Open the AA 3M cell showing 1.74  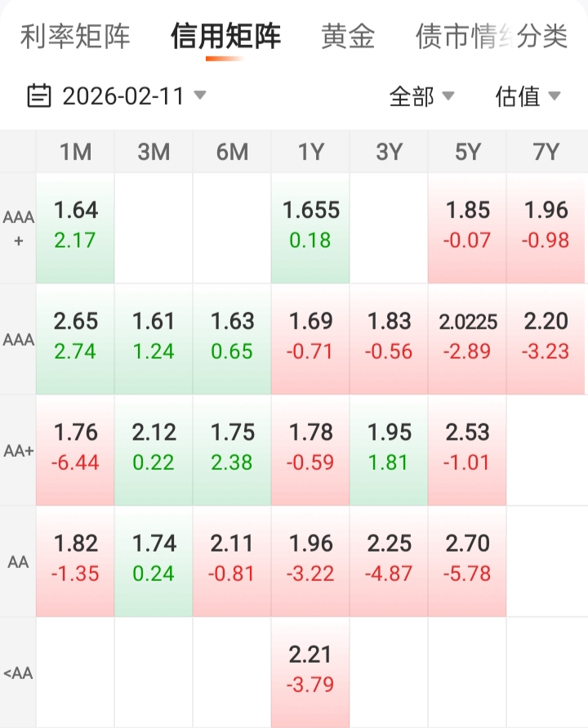coord(154,559)
